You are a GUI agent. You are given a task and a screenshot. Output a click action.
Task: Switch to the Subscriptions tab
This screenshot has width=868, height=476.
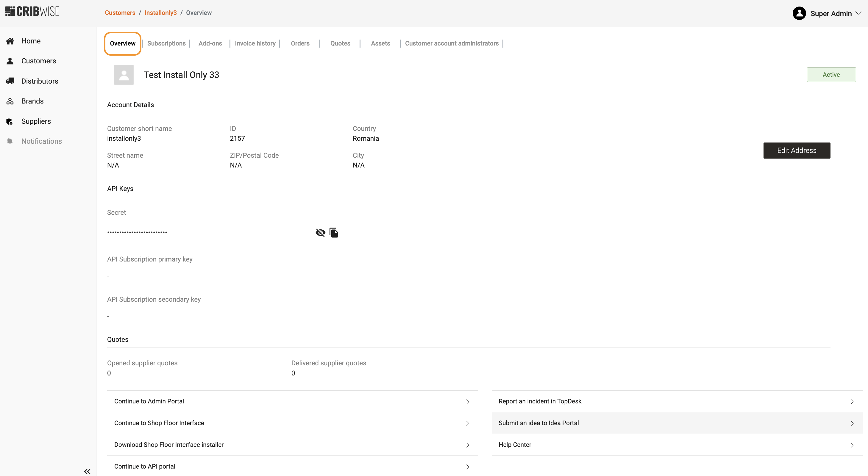click(166, 43)
